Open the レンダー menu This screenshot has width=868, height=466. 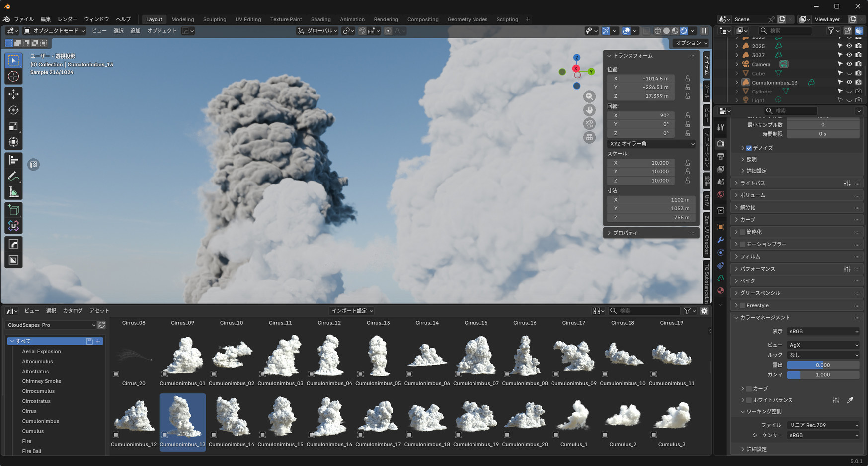pos(67,19)
